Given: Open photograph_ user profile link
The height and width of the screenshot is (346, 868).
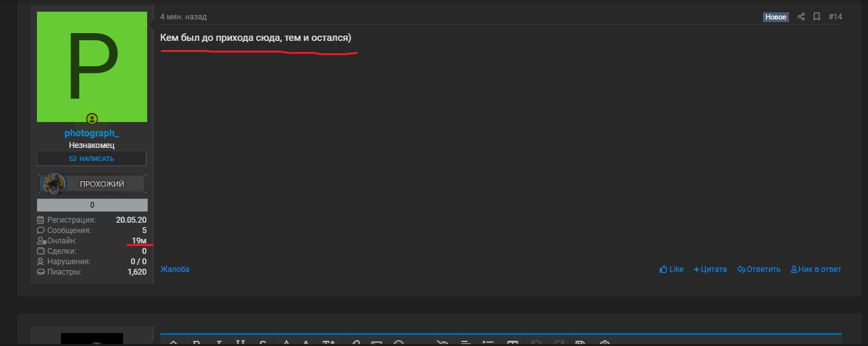Looking at the screenshot, I should pyautogui.click(x=92, y=133).
